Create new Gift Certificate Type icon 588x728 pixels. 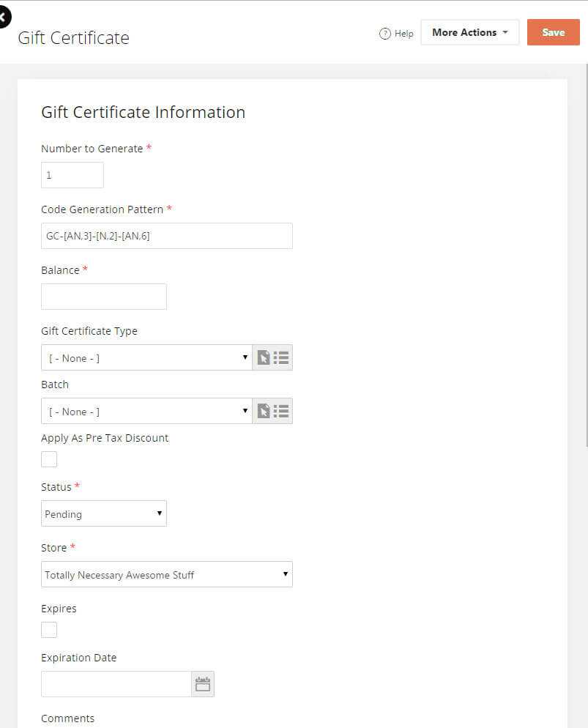(x=263, y=357)
